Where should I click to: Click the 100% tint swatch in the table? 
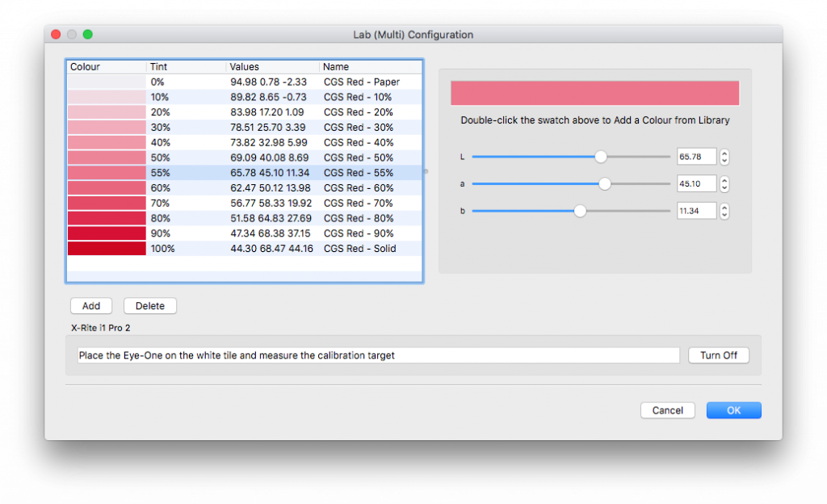click(106, 249)
